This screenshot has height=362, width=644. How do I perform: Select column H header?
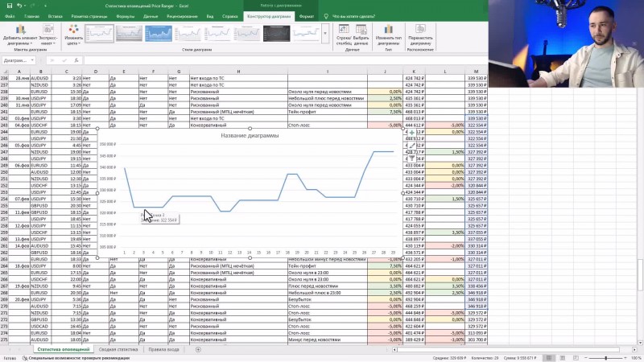[x=238, y=72]
